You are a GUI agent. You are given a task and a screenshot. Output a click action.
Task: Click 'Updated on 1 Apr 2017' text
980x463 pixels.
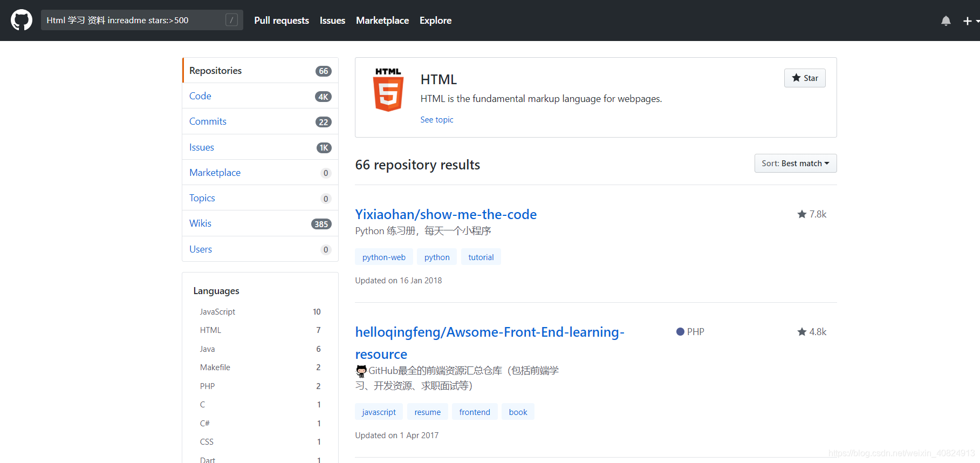397,435
